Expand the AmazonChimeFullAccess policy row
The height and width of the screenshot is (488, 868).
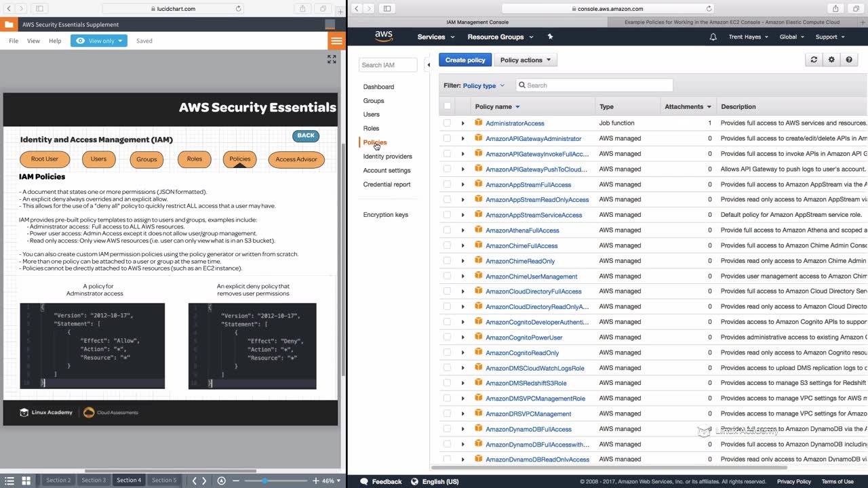(463, 245)
